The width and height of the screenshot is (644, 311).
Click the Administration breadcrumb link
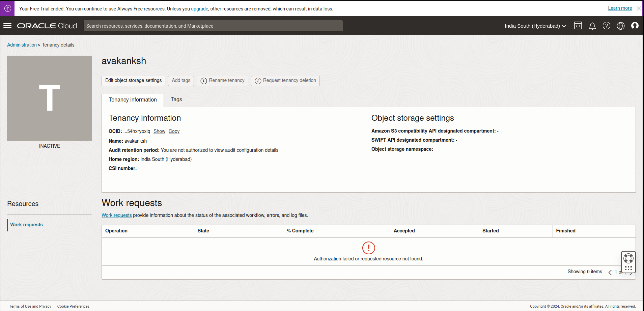[x=22, y=45]
